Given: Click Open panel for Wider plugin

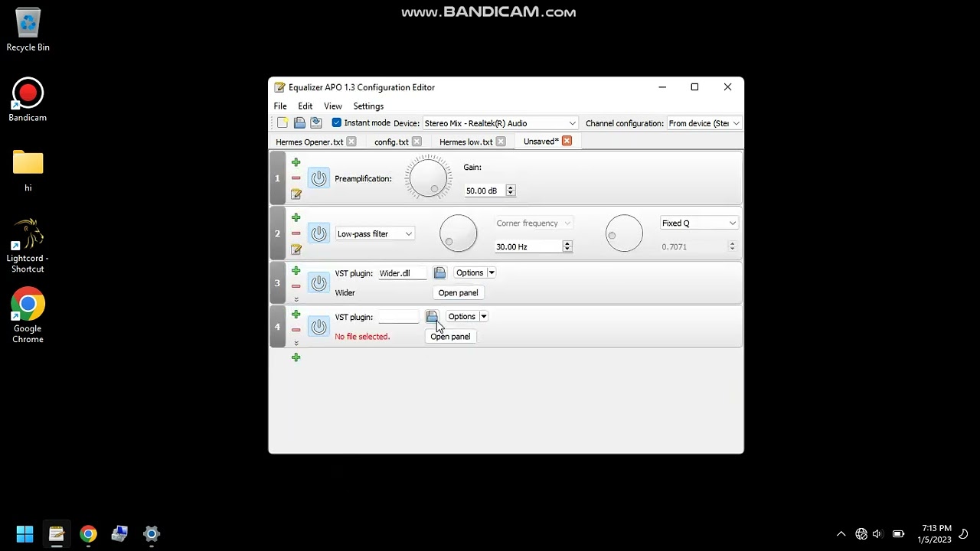Looking at the screenshot, I should (458, 293).
